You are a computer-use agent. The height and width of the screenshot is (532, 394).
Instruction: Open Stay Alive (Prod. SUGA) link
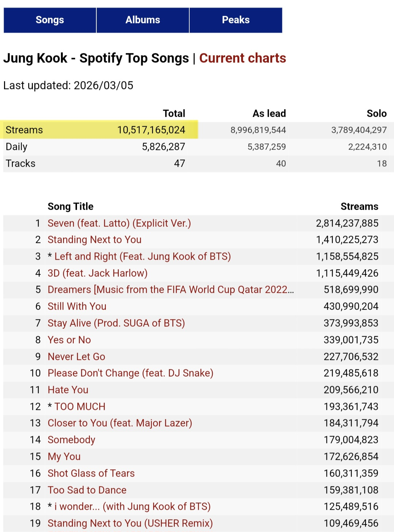[x=116, y=323]
